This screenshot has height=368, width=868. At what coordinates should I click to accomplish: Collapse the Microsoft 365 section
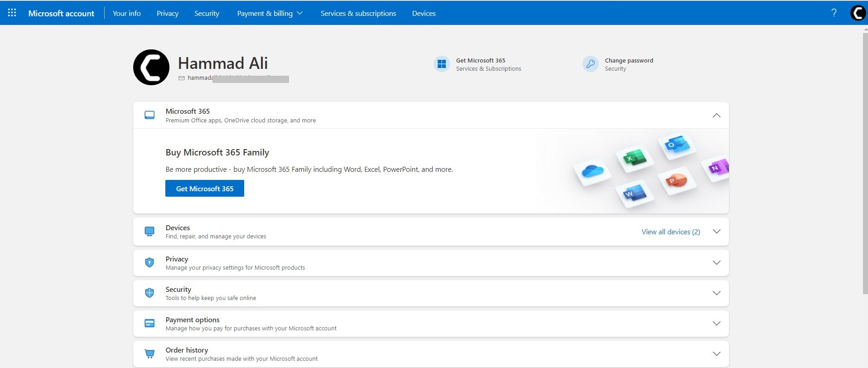pyautogui.click(x=716, y=115)
